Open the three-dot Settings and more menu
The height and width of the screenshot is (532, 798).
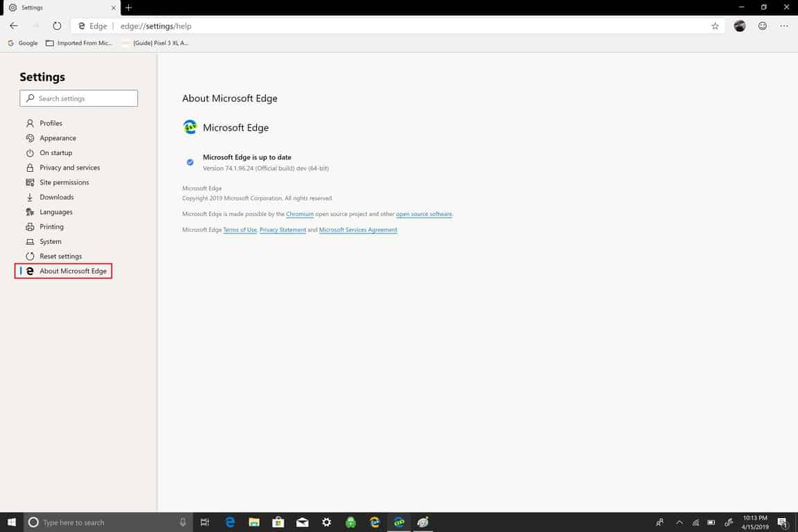[784, 26]
